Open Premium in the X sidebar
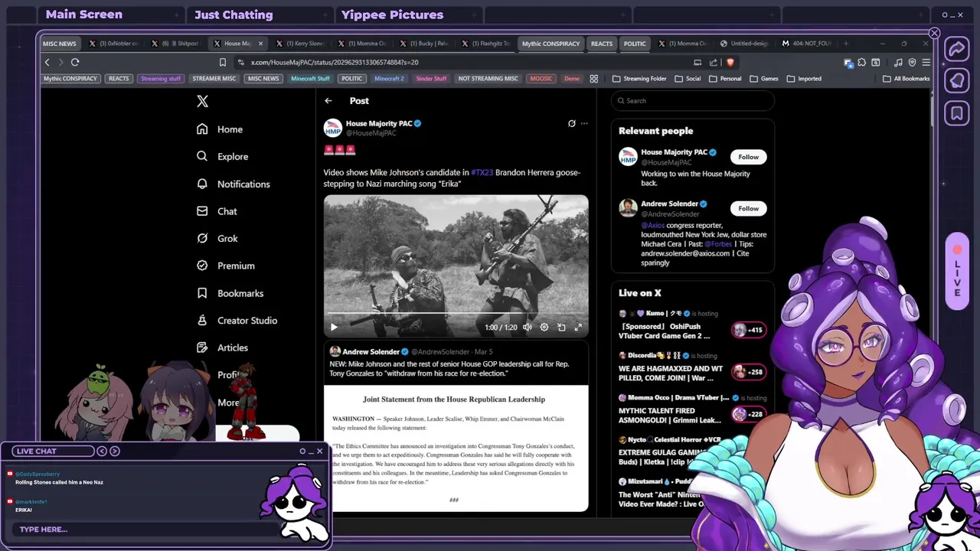 [x=226, y=266]
